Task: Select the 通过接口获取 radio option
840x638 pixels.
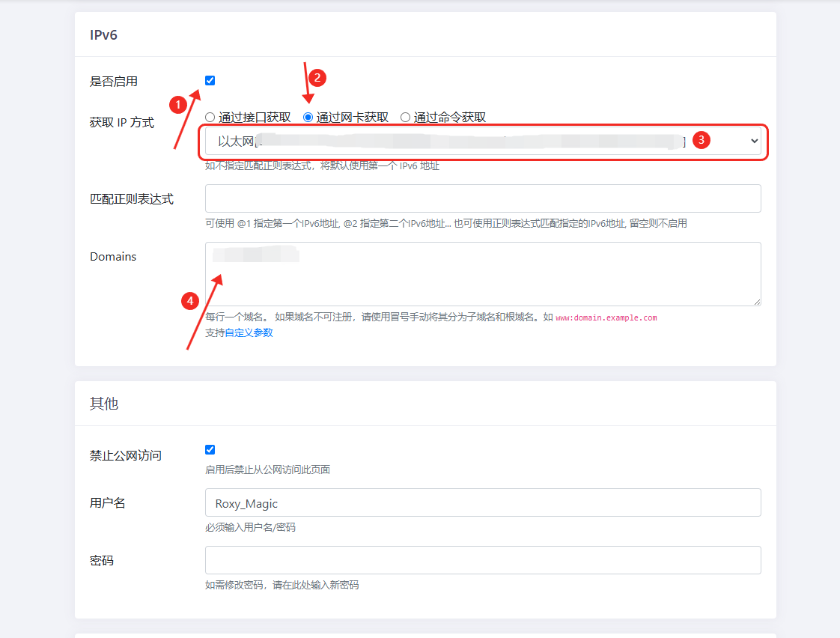Action: coord(210,118)
